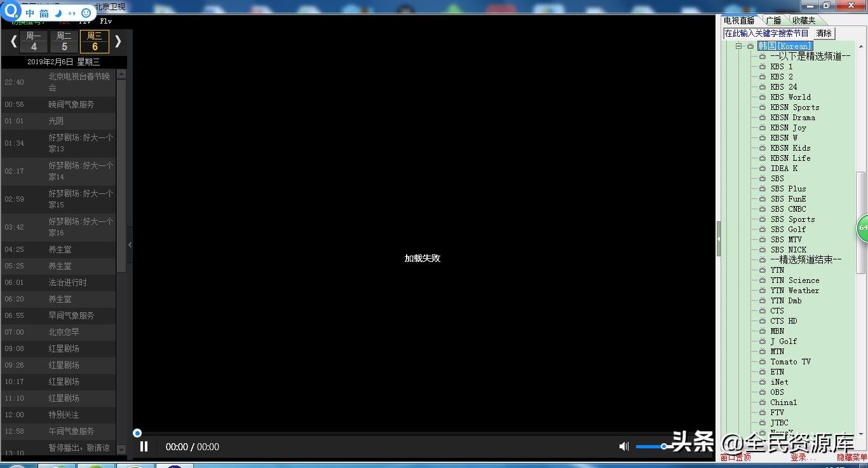Select the YTN Dmb channel
Viewport: 868px width, 468px height.
coord(786,301)
